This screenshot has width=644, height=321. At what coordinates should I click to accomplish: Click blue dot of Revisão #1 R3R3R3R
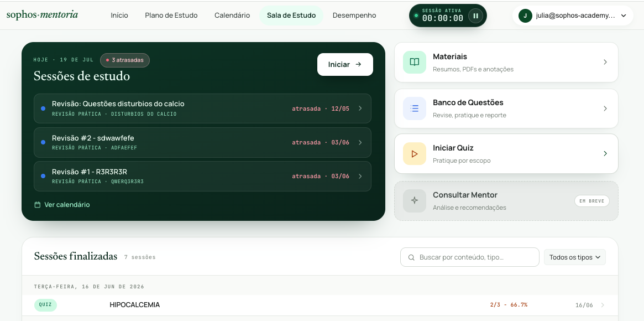tap(43, 176)
